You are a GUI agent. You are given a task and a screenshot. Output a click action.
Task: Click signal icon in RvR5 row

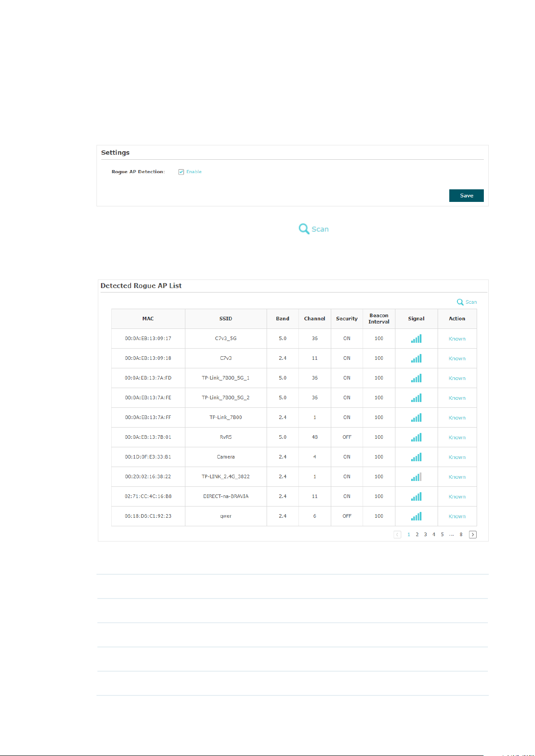[x=416, y=437]
